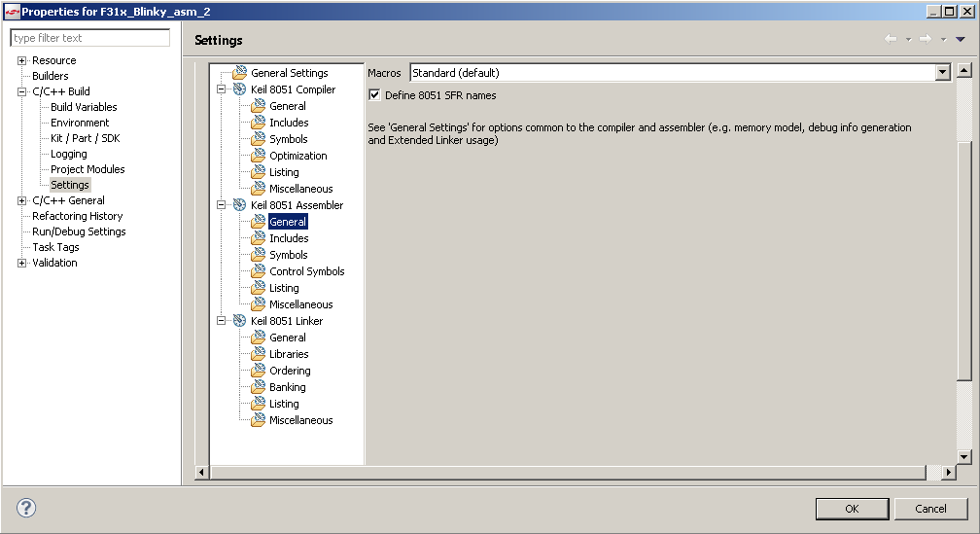Open the view menu dropdown arrow at top right
This screenshot has height=534, width=980.
tap(960, 40)
